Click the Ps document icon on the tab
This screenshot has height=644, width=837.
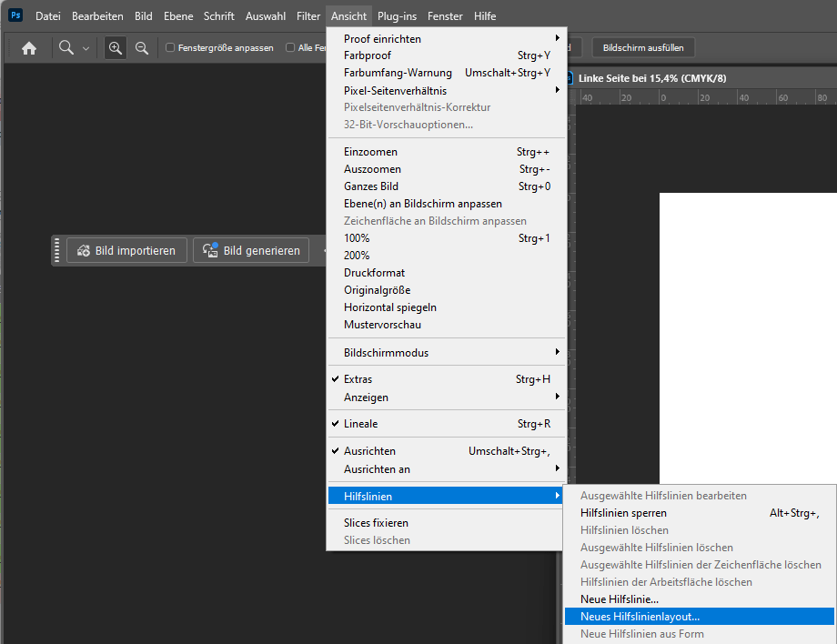coord(570,78)
